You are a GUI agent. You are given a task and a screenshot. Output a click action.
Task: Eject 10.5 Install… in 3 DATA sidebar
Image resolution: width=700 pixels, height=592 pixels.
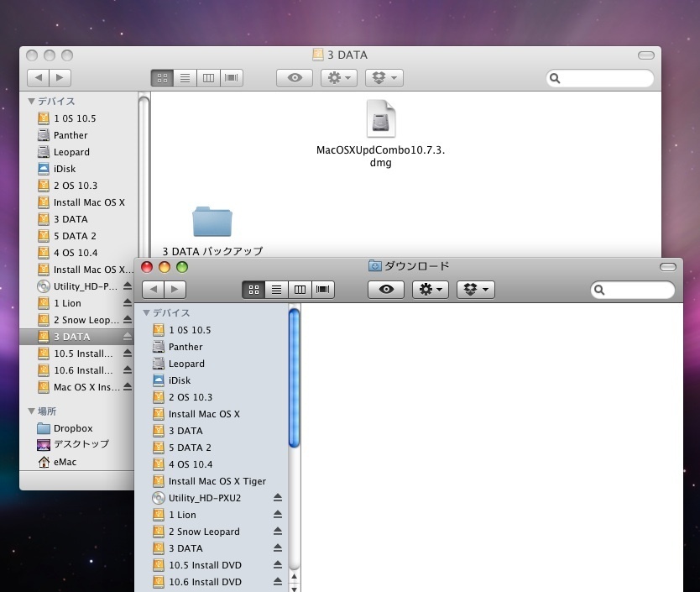point(128,354)
